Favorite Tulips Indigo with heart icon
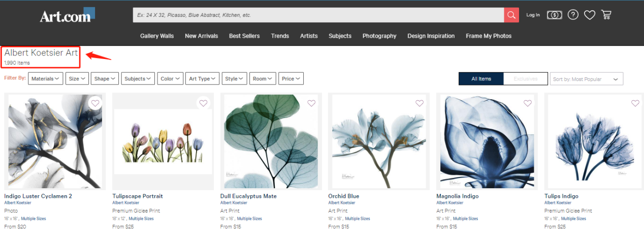Image resolution: width=644 pixels, height=236 pixels. pyautogui.click(x=635, y=103)
